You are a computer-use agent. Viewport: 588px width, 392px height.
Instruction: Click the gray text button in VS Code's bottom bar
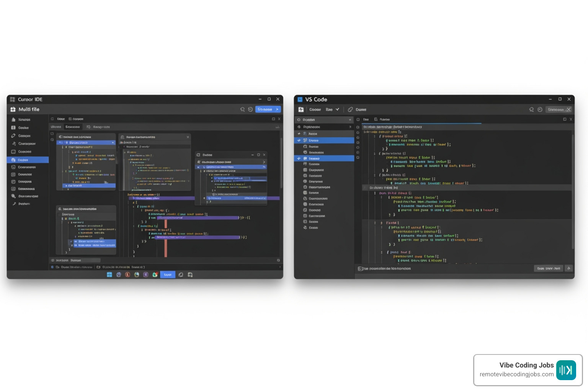click(x=549, y=268)
